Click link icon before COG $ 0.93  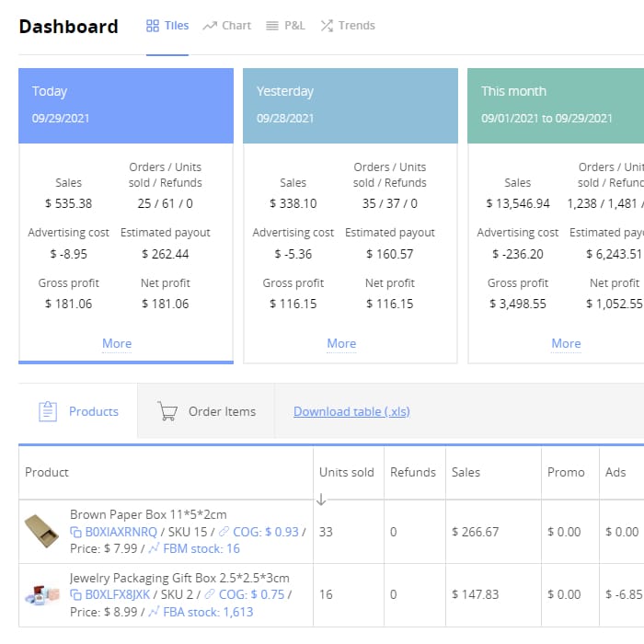(x=224, y=532)
